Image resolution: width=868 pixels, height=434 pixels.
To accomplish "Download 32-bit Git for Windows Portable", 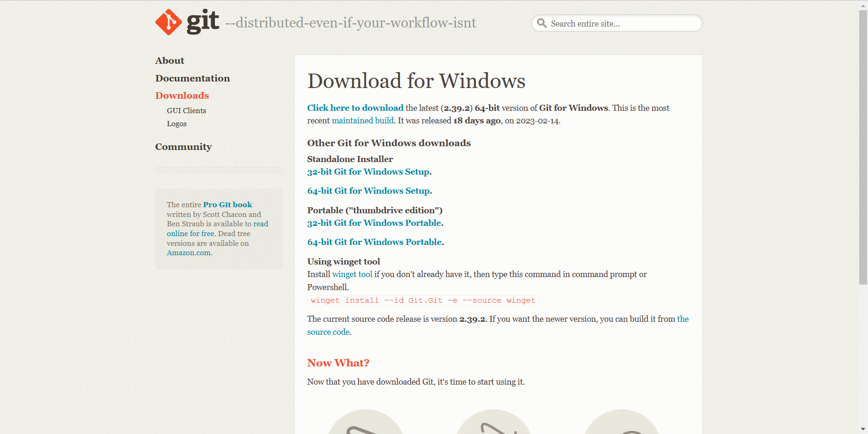I will (374, 223).
